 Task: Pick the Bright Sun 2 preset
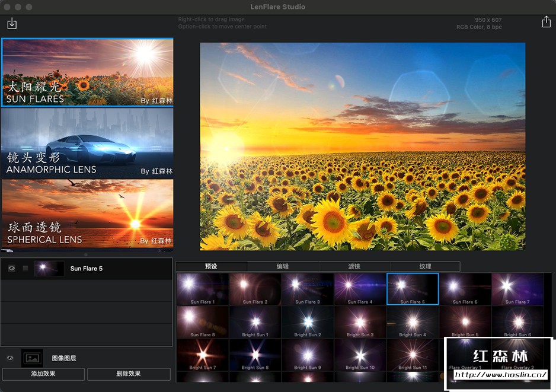pyautogui.click(x=308, y=323)
